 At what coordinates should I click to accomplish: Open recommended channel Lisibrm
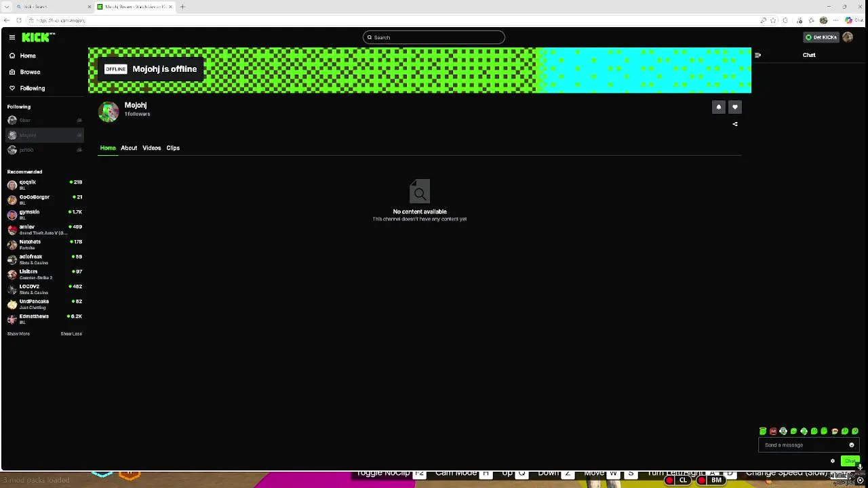45,274
